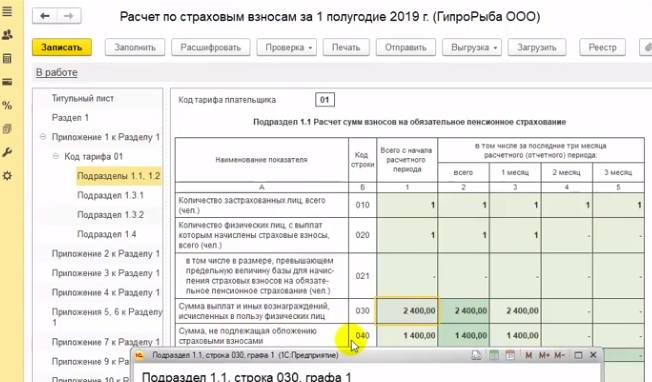Open the payments card sidebar icon
Image resolution: width=652 pixels, height=382 pixels.
point(7,82)
